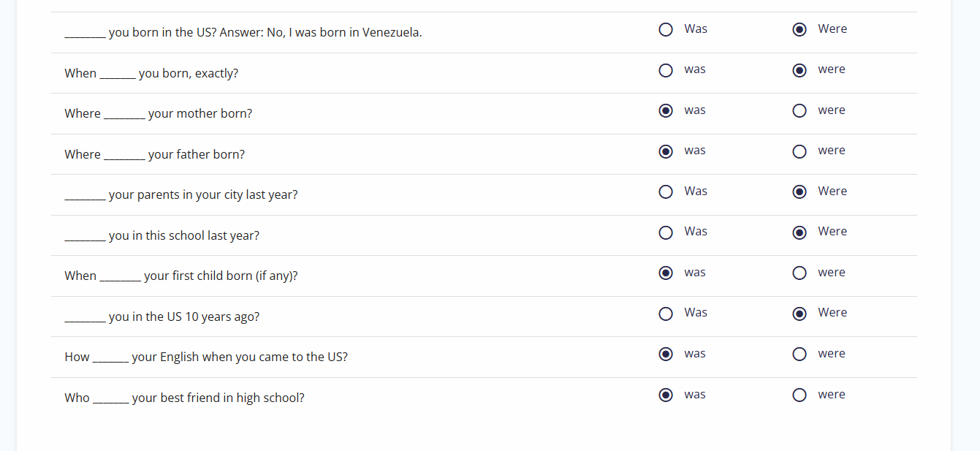Select 'were' for 'your first child born' question

click(x=800, y=273)
